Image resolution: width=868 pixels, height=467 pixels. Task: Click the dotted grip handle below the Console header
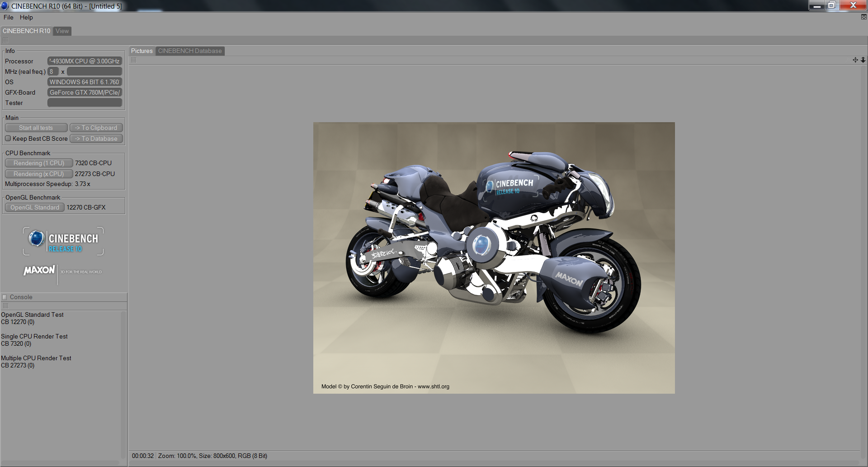(5, 306)
